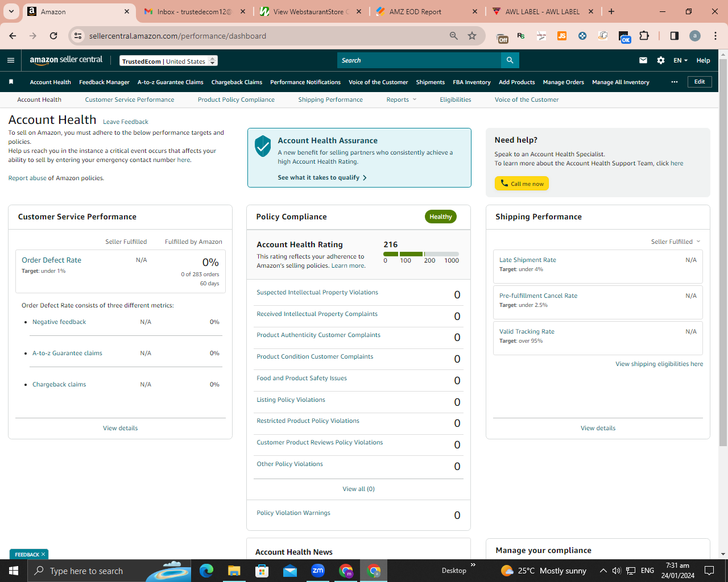Viewport: 728px width, 582px height.
Task: Click the Account Health Rating progress bar
Action: coord(421,253)
